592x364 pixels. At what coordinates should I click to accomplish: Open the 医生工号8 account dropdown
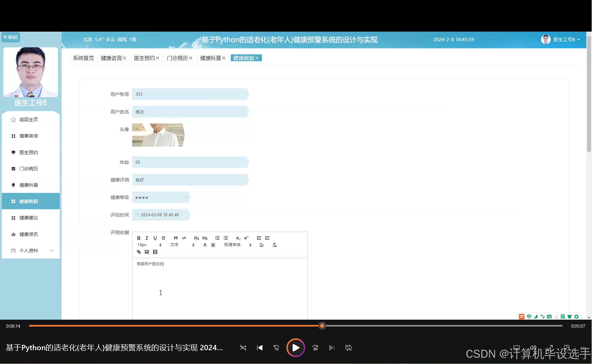560,39
